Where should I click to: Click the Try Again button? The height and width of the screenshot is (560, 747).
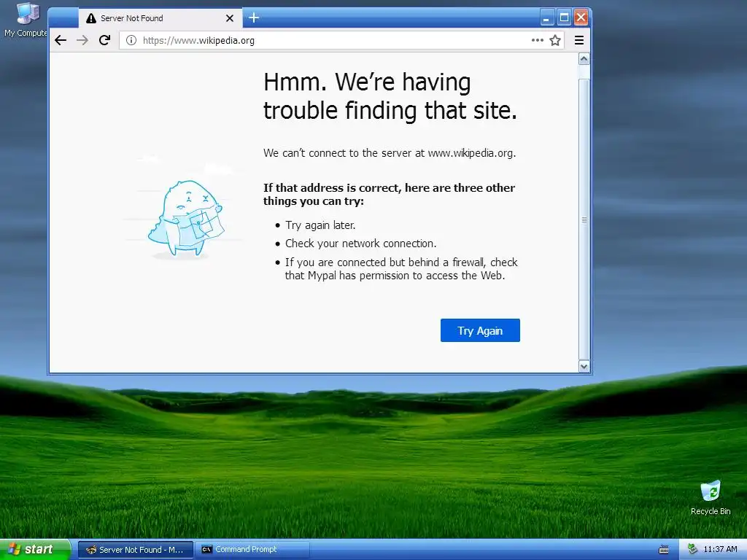480,330
